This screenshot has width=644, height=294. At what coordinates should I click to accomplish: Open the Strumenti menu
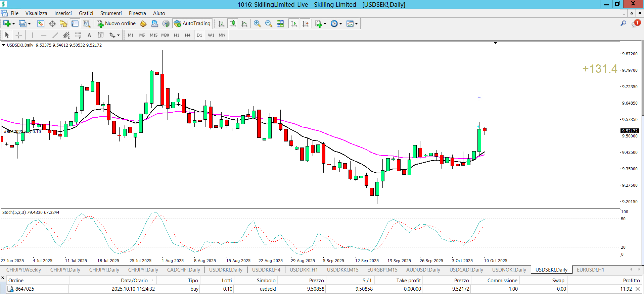111,13
